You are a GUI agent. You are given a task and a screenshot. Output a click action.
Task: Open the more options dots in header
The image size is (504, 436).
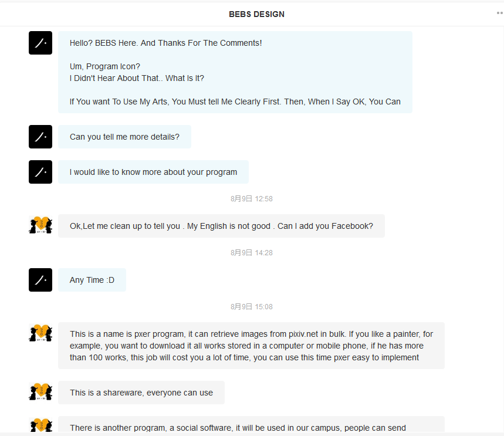(499, 12)
